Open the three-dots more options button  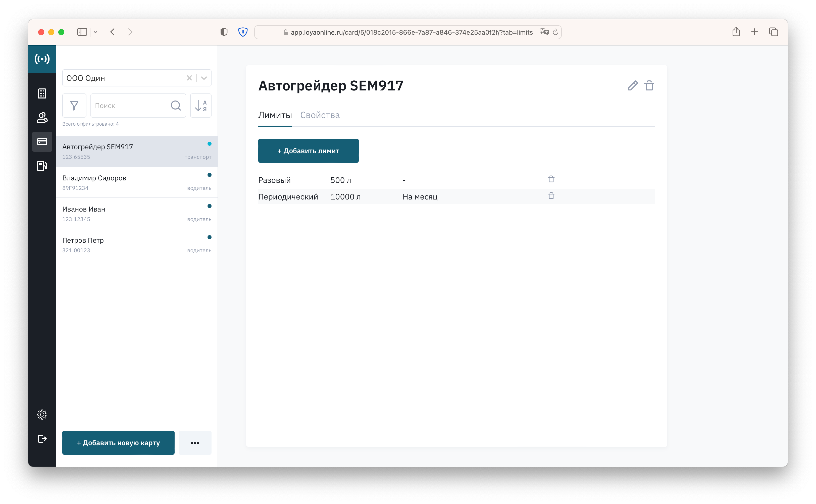[195, 443]
